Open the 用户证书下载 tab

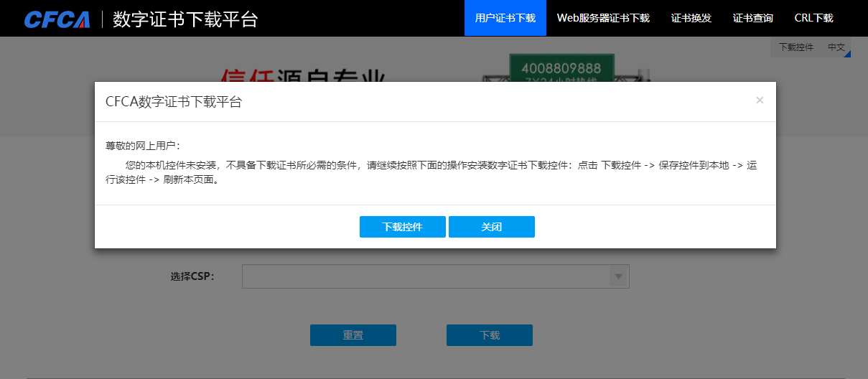[505, 18]
